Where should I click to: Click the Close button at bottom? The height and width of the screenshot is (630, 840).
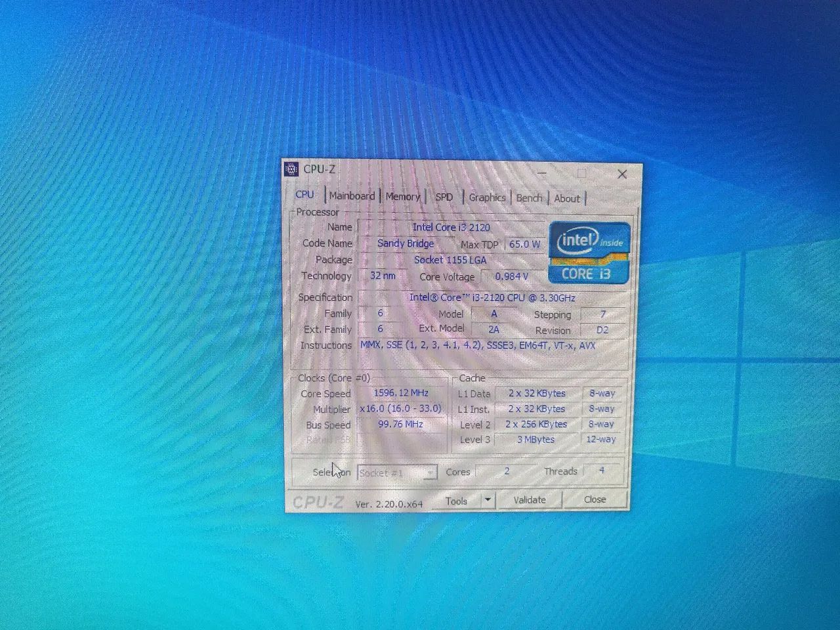[595, 499]
